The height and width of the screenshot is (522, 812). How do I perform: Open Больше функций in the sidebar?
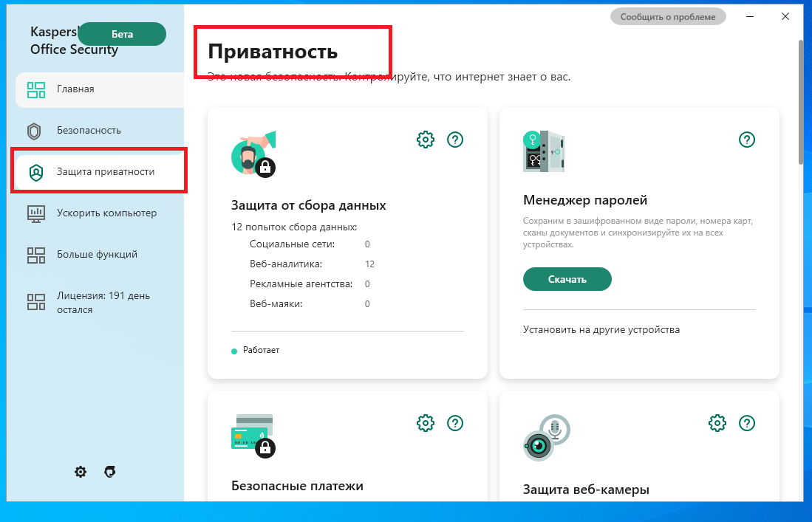point(100,255)
